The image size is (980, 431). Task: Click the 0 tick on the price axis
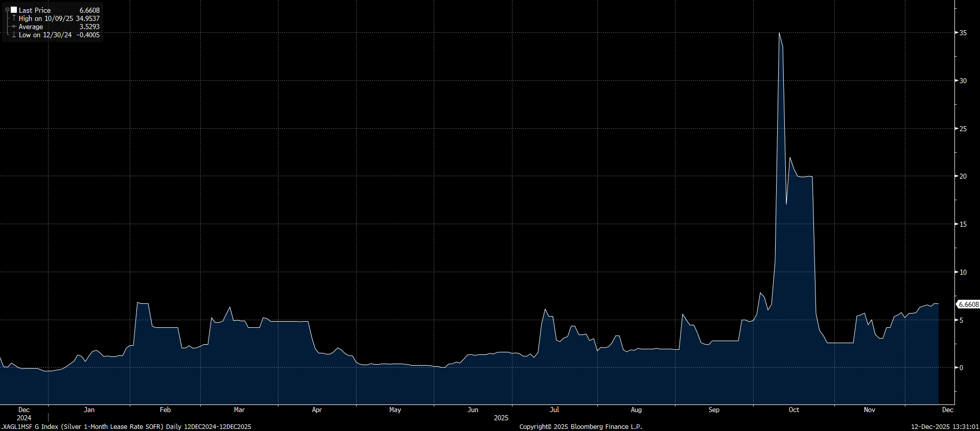[x=961, y=368]
